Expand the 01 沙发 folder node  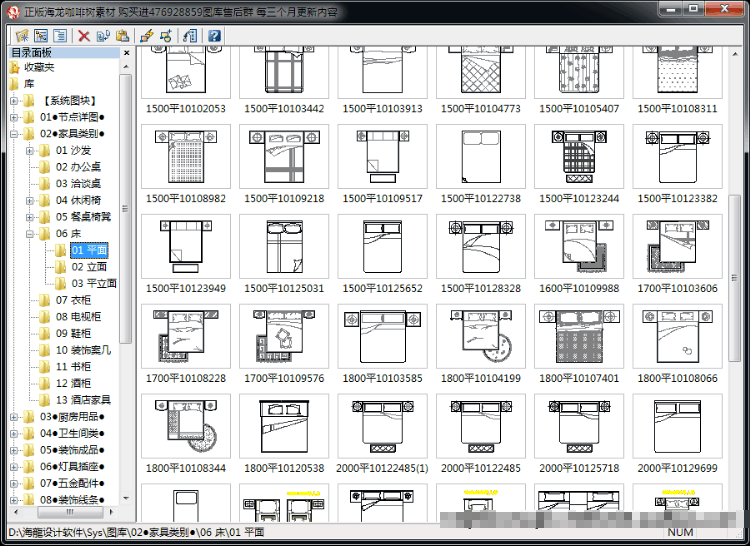tap(30, 151)
